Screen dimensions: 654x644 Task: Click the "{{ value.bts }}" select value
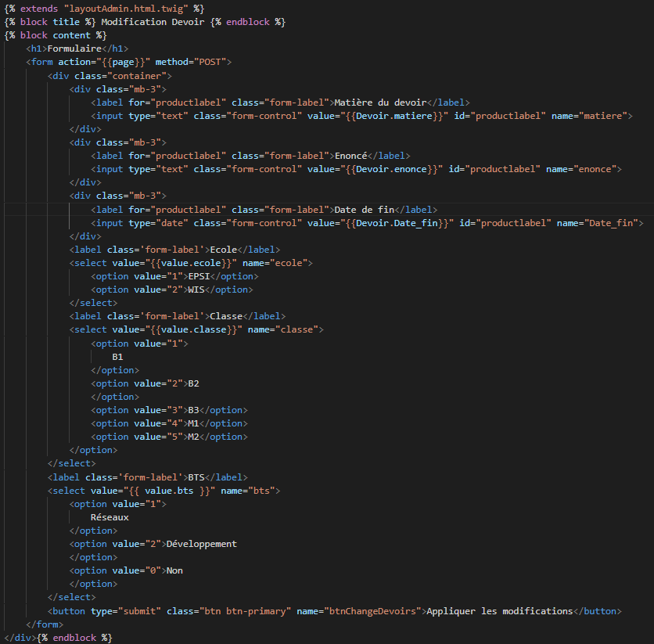pos(169,491)
